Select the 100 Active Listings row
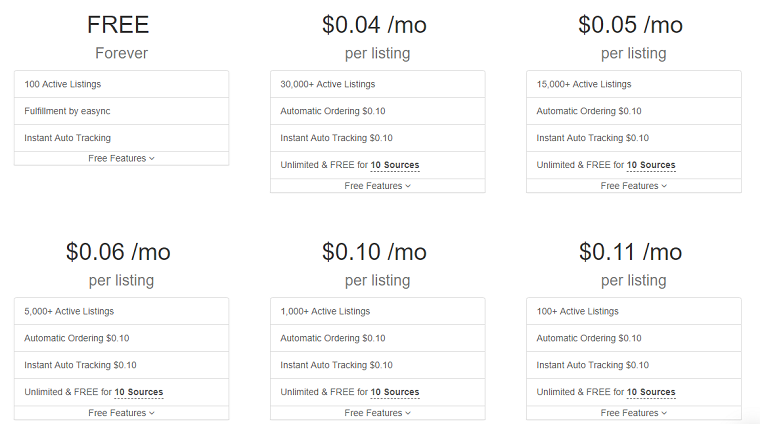 (x=121, y=84)
